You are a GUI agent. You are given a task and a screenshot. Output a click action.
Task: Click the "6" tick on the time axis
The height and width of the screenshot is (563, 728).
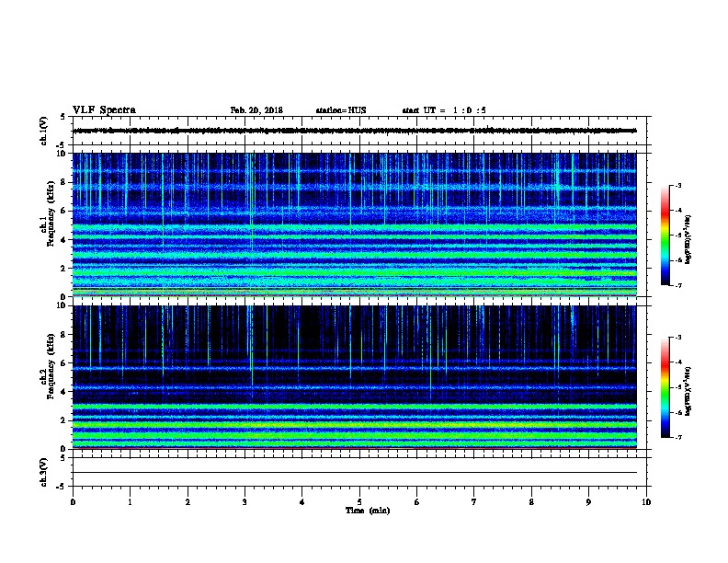[x=417, y=501]
